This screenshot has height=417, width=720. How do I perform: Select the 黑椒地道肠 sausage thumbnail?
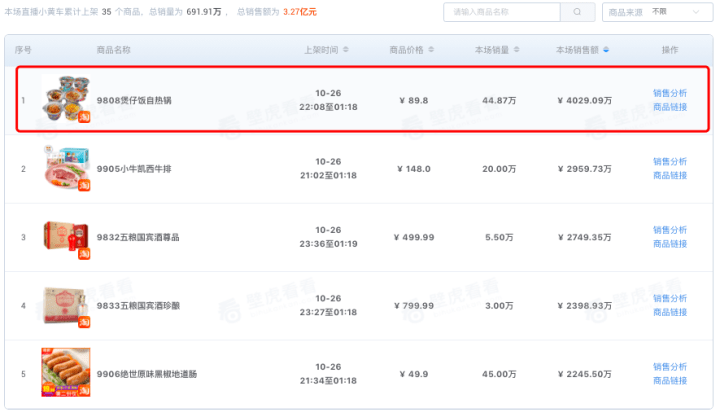[66, 372]
